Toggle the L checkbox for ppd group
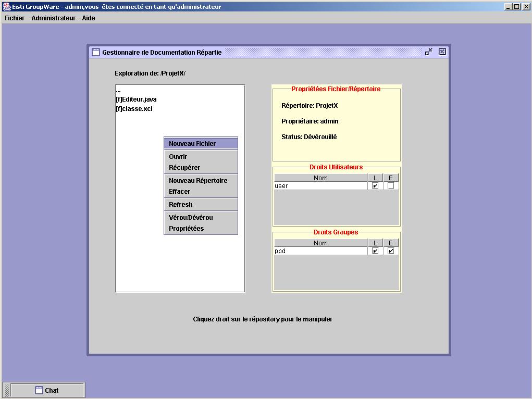Screen dimensions: 532x399 tap(375, 251)
